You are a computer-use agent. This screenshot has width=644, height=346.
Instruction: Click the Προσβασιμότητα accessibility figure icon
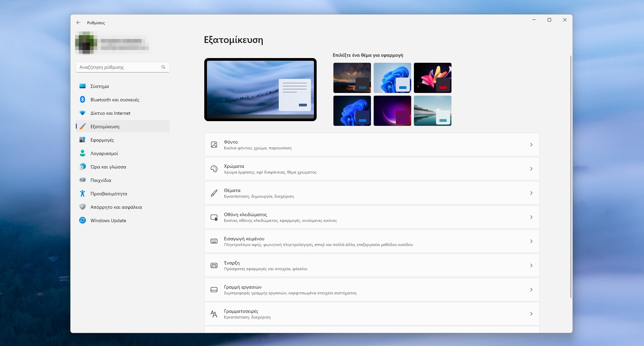[83, 194]
